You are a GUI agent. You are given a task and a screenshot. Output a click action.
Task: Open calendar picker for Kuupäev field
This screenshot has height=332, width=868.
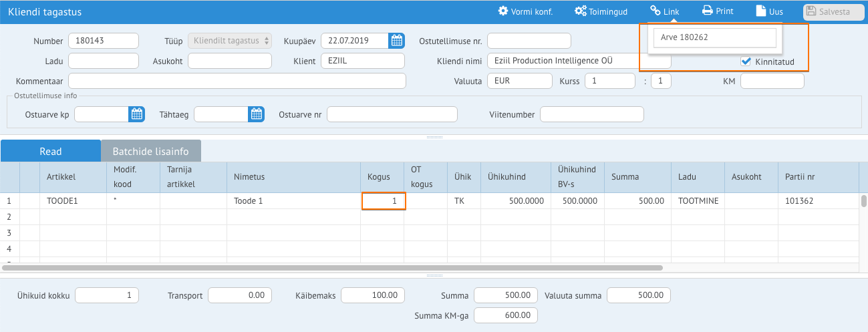397,41
